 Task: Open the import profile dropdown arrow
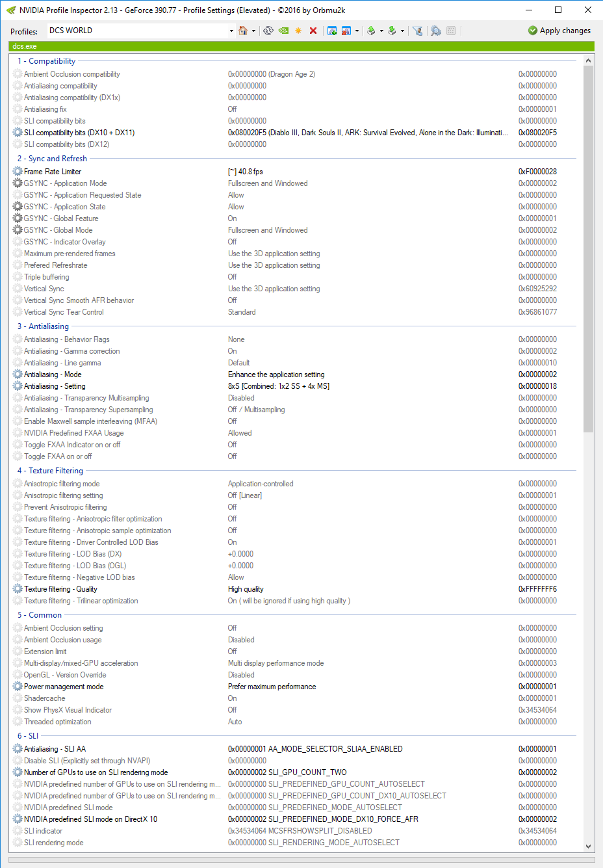tap(402, 31)
